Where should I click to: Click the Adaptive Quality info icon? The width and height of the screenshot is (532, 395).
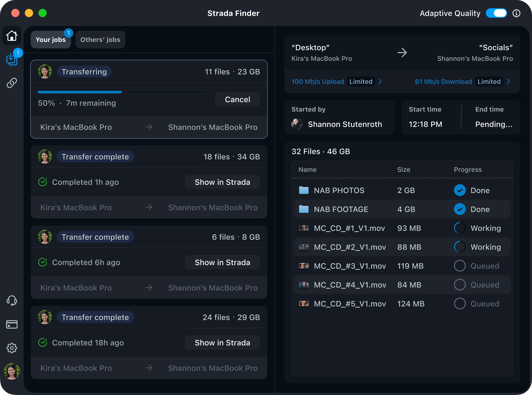(x=516, y=13)
